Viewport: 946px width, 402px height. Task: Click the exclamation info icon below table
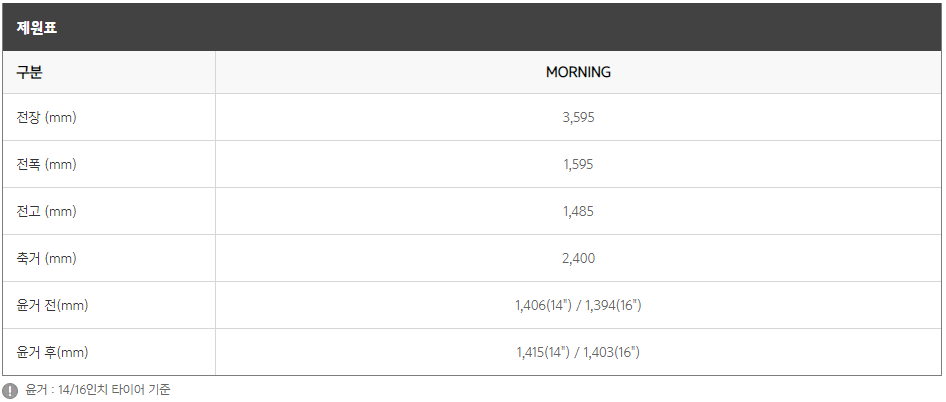(x=10, y=390)
